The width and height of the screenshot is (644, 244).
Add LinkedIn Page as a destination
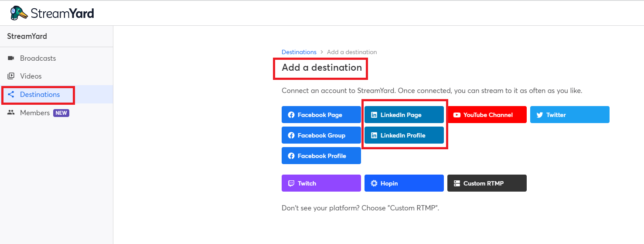404,115
